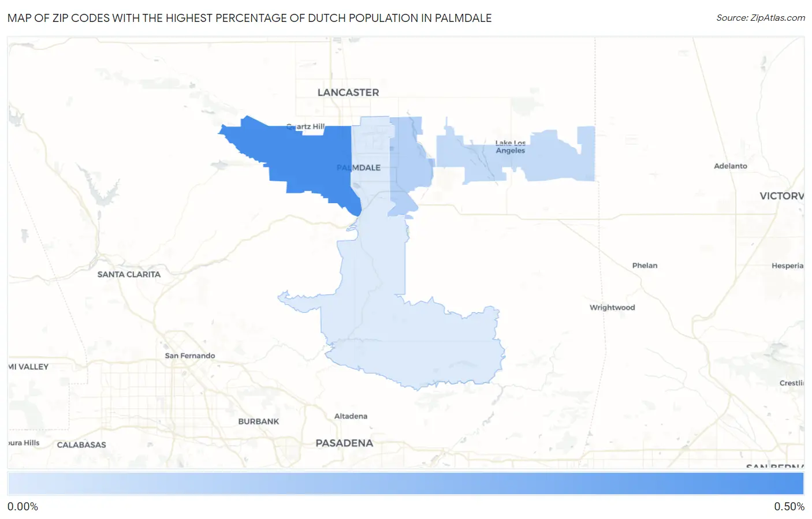Click the Phelan map label
The width and height of the screenshot is (812, 519).
[645, 266]
